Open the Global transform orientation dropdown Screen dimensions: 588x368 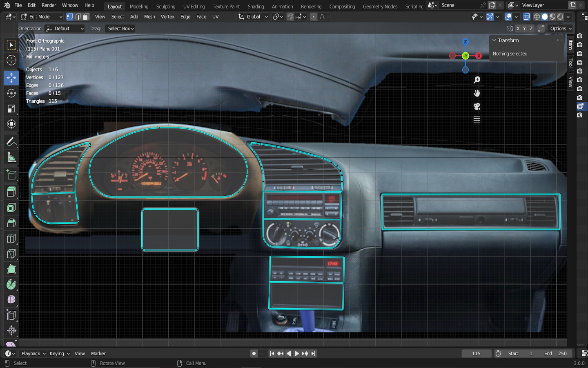[253, 17]
